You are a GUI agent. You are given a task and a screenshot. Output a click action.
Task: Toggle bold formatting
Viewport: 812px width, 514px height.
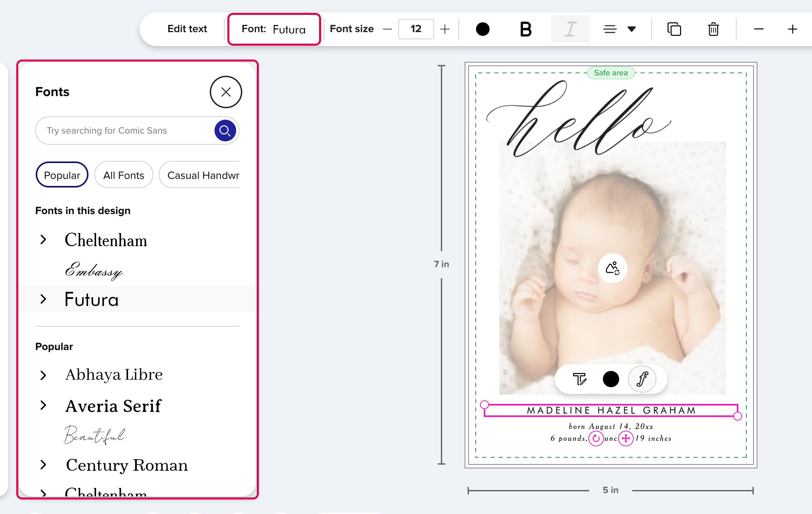pyautogui.click(x=525, y=29)
